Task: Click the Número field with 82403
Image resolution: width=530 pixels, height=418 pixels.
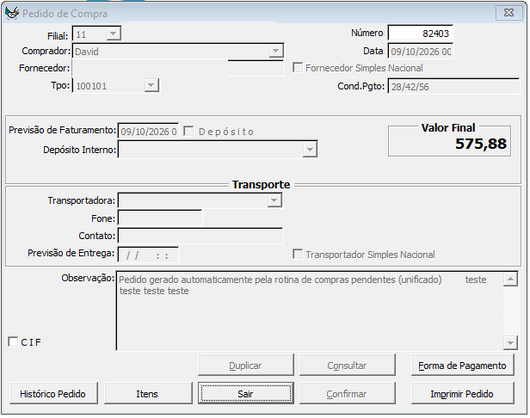Action: (420, 33)
